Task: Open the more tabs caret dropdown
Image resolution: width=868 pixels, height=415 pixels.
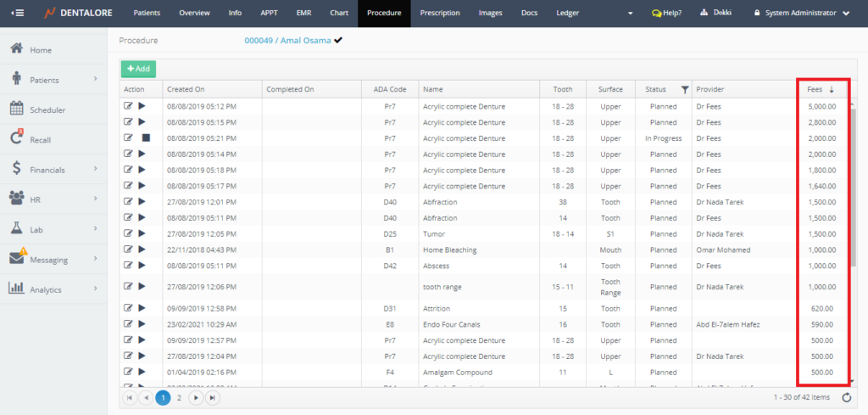Action: [630, 14]
